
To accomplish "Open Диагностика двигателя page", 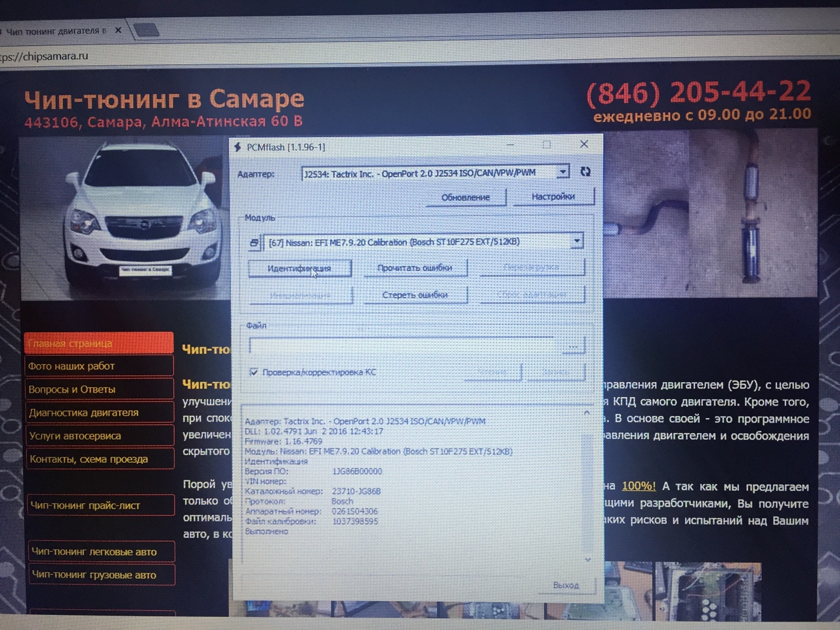I will [100, 413].
